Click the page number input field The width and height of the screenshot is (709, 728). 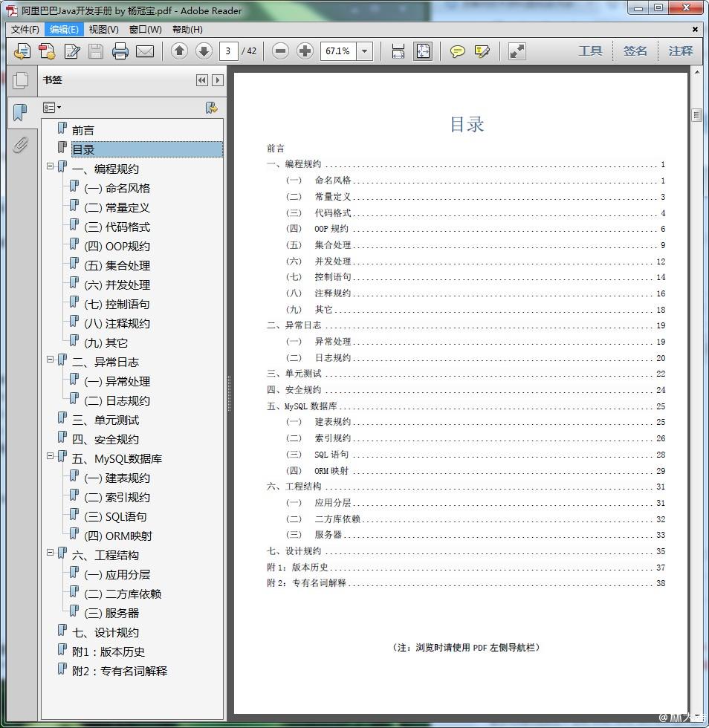(228, 51)
